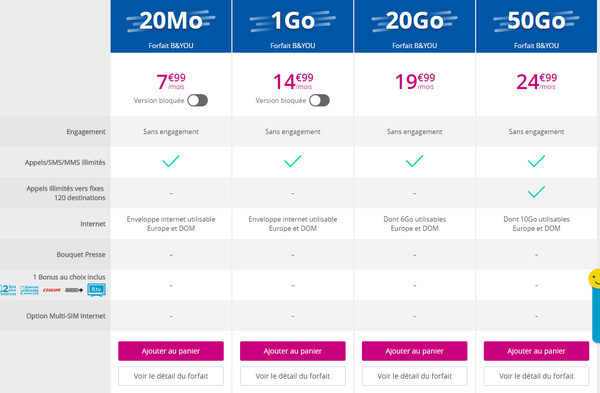Click the Internet illimité week-end bonus icon

coord(29,290)
